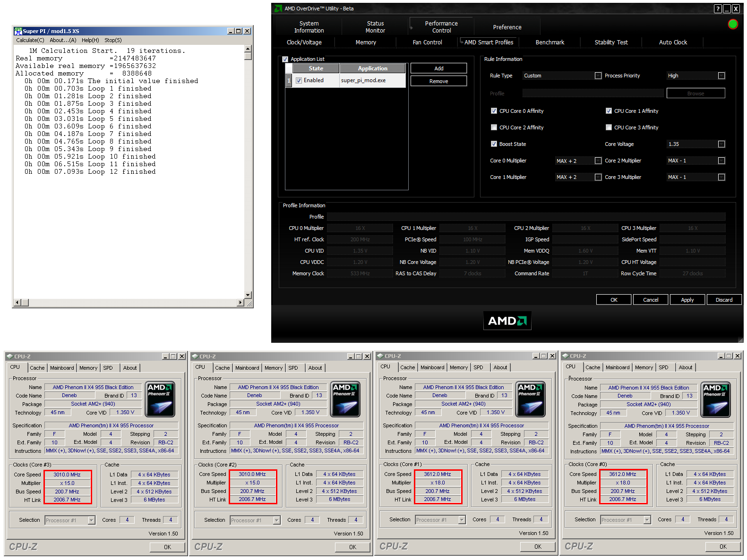Click OK in the Core #1 CPU-Z window
The image size is (747, 560).
538,546
